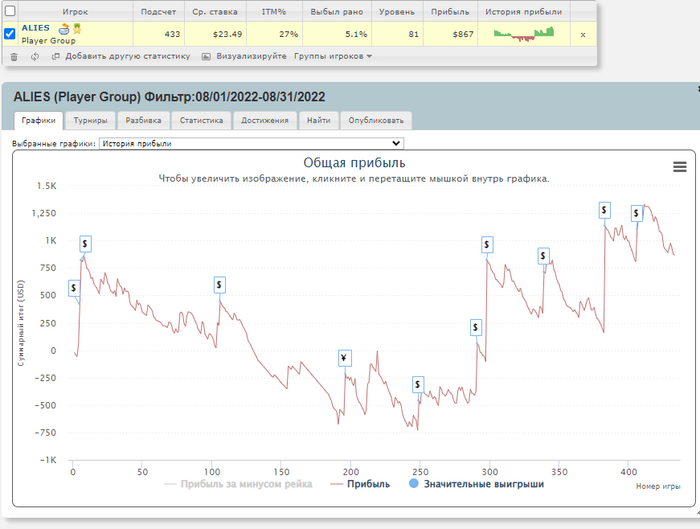Click the $ win marker near game 382
The image size is (700, 529).
coord(604,210)
